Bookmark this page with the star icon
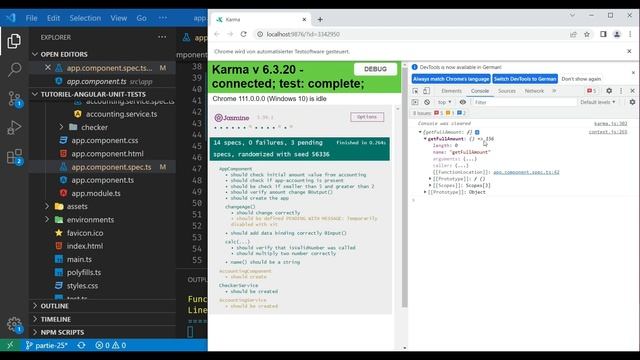 tap(587, 34)
